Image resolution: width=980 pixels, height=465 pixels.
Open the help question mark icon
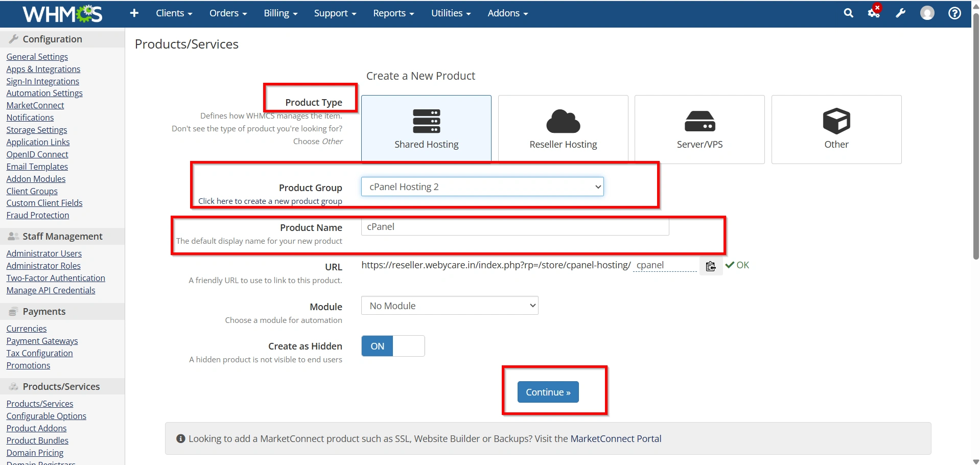(x=954, y=13)
